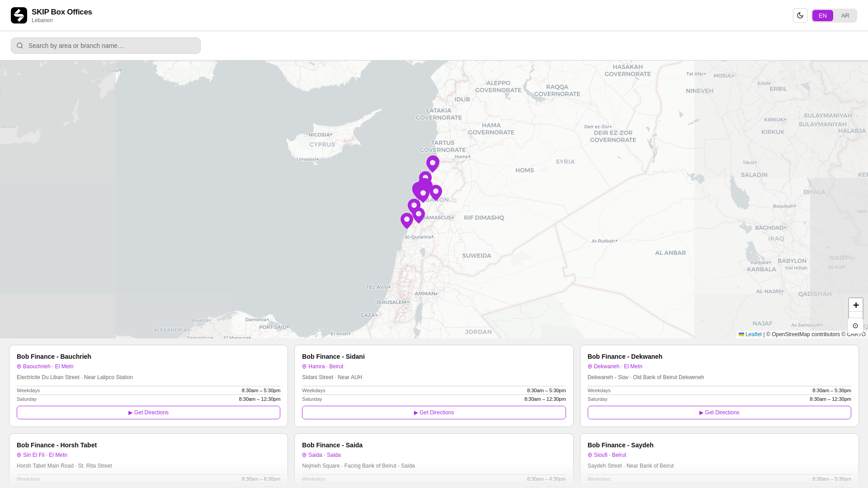Select the easternmost pin over Lebanon label

tap(436, 192)
